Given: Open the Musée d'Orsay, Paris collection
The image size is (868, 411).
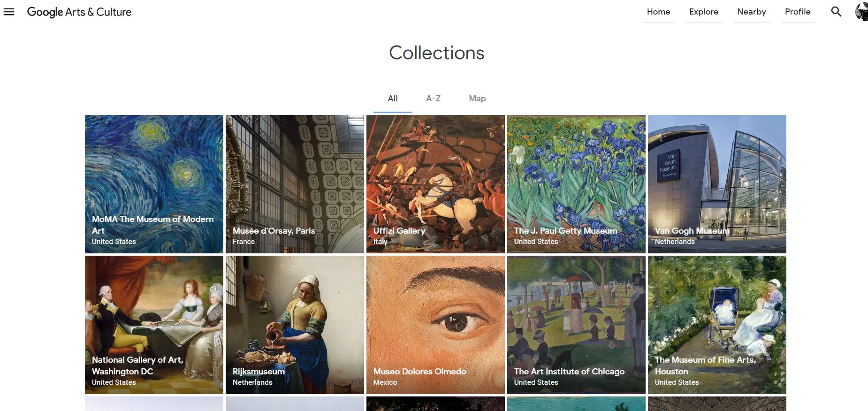Looking at the screenshot, I should click(x=295, y=184).
